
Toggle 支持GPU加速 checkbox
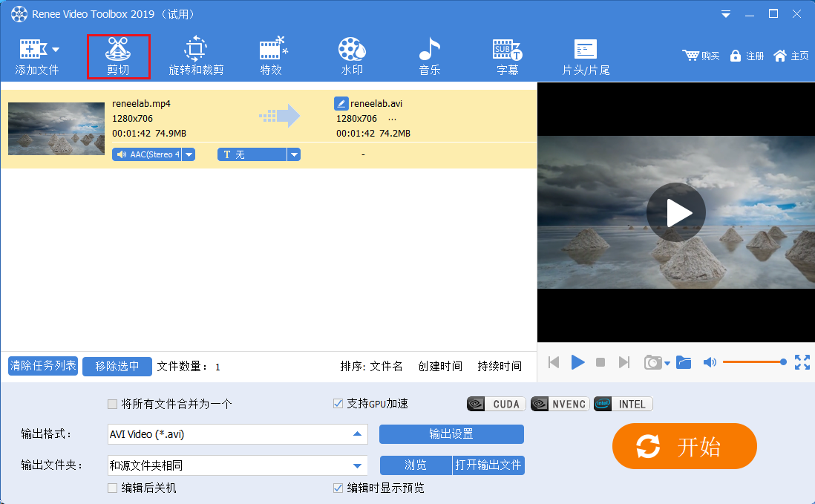click(338, 403)
